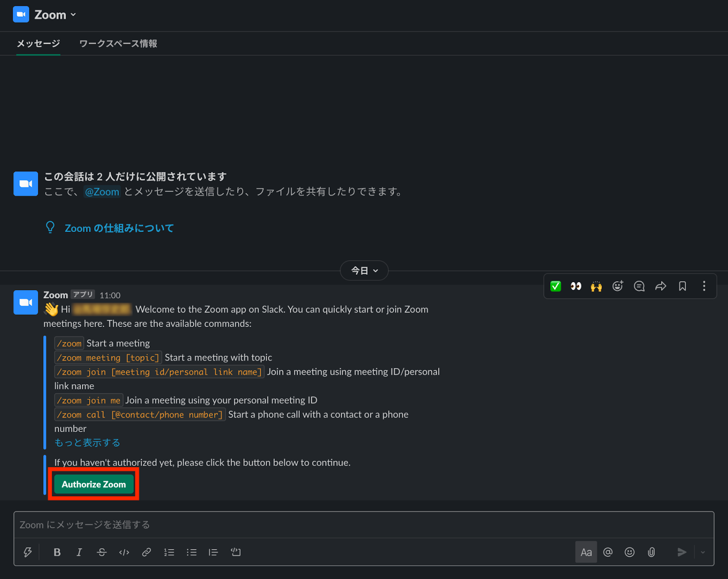The height and width of the screenshot is (579, 728).
Task: Switch to the メッセージ tab
Action: pos(38,44)
